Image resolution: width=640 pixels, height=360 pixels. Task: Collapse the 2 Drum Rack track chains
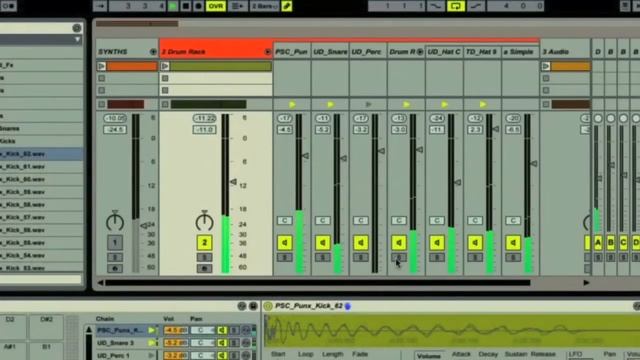(x=268, y=52)
